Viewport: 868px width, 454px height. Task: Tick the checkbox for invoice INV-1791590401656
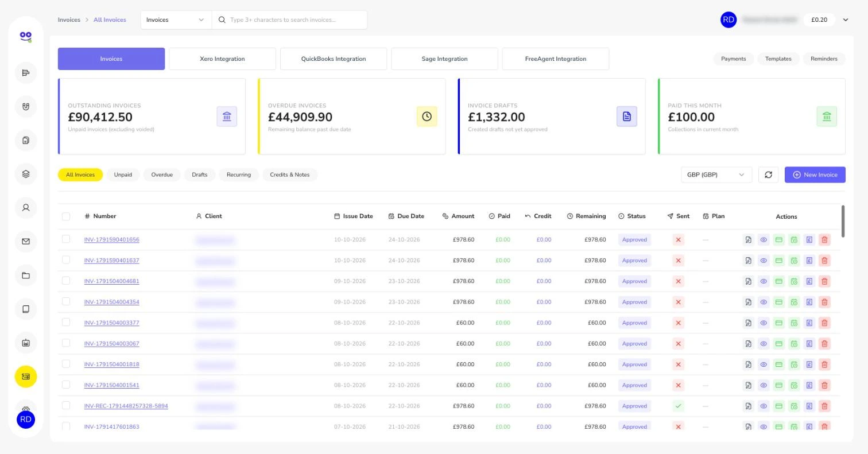[66, 239]
